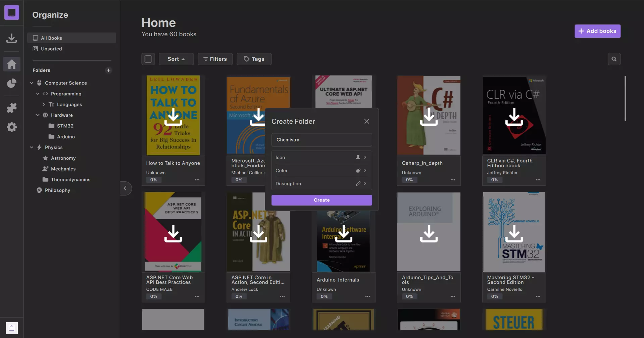
Task: Open the Sort dropdown
Action: point(176,59)
